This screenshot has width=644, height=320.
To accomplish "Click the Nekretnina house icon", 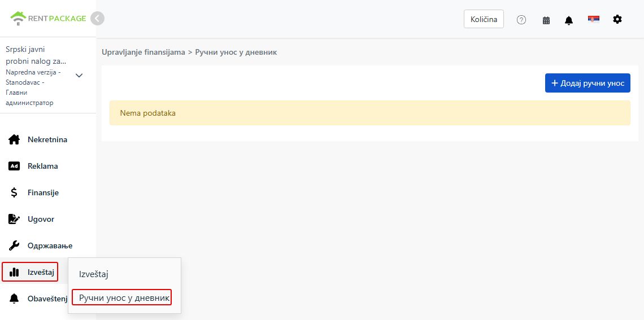I will (14, 139).
